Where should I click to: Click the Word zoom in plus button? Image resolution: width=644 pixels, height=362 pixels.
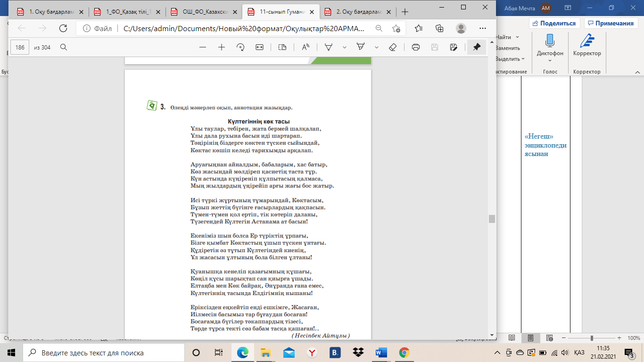click(x=619, y=338)
